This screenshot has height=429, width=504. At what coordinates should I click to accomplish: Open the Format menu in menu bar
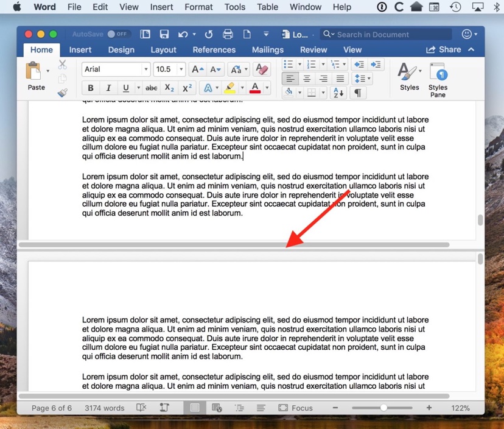point(198,7)
